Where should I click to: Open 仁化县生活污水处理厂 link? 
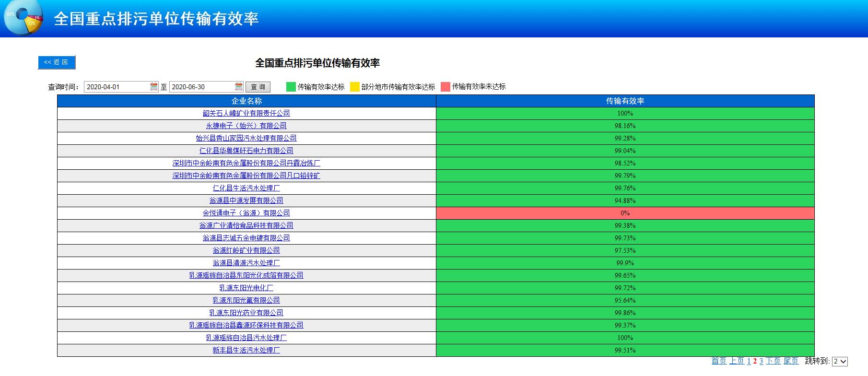pos(246,188)
